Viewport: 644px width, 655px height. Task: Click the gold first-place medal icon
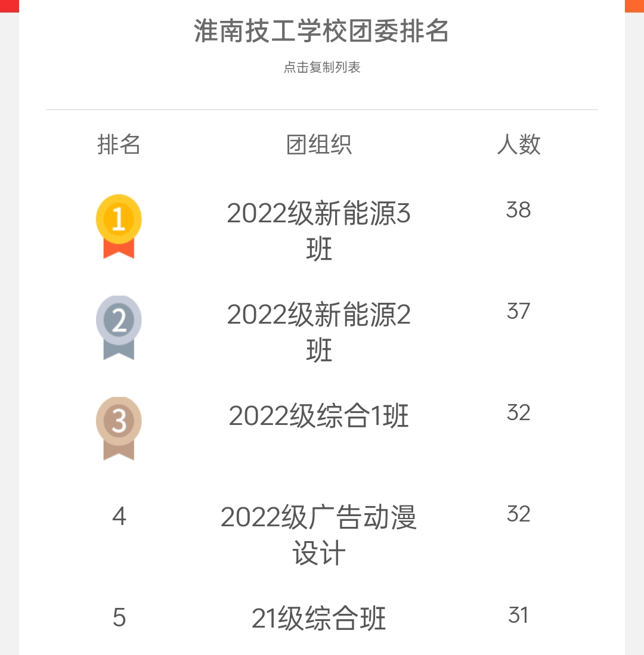pos(119,226)
